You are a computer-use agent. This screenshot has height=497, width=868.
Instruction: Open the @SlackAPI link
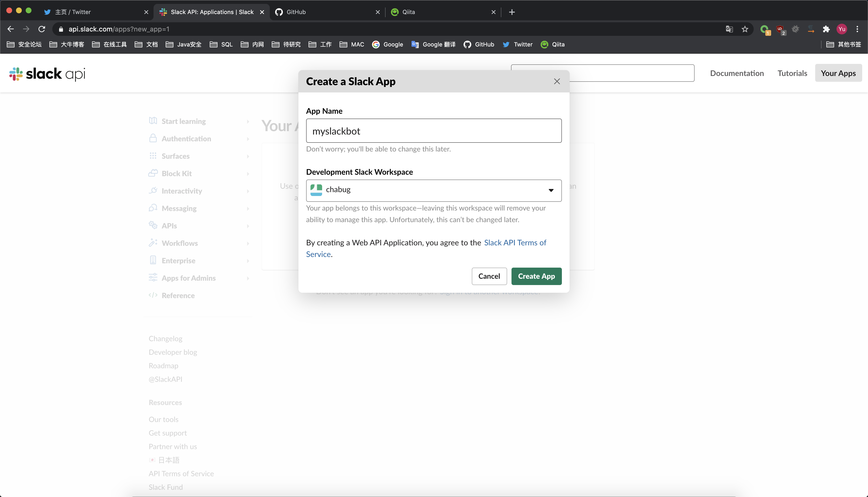[165, 379]
